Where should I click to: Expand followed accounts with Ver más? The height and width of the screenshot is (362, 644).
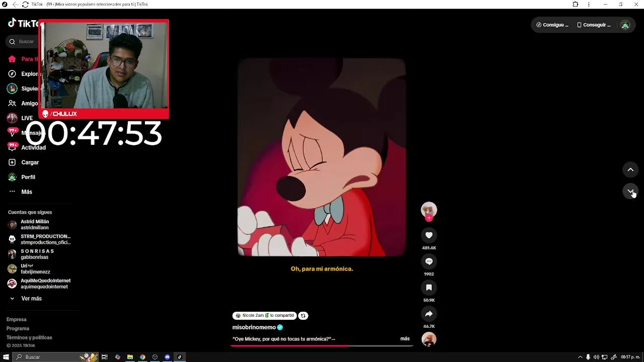coord(31,299)
